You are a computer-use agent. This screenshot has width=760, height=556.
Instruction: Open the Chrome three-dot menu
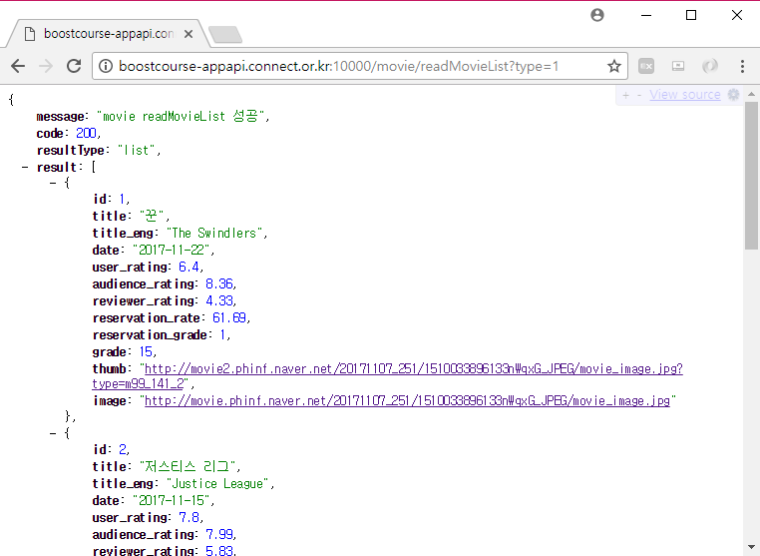pyautogui.click(x=742, y=66)
